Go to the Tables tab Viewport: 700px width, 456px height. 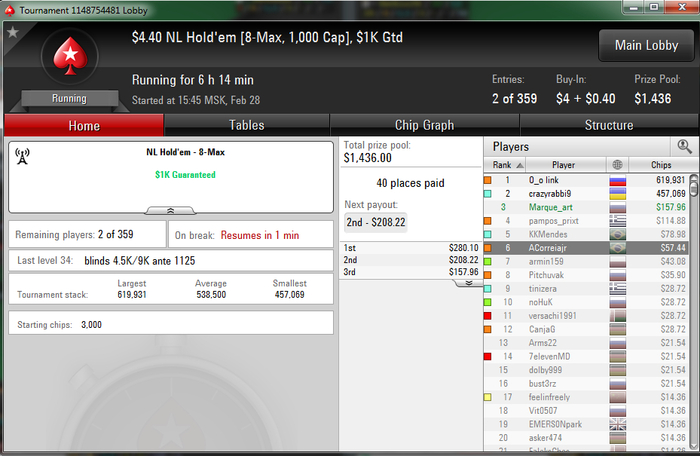246,125
